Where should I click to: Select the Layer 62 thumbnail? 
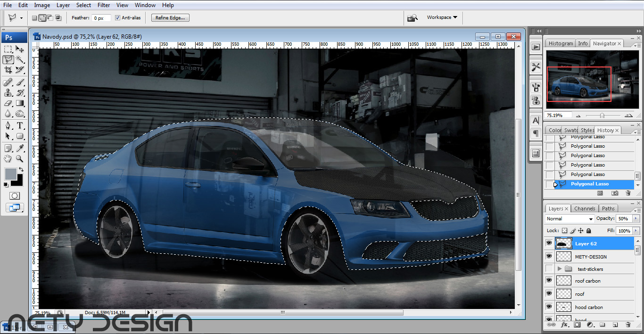(564, 243)
